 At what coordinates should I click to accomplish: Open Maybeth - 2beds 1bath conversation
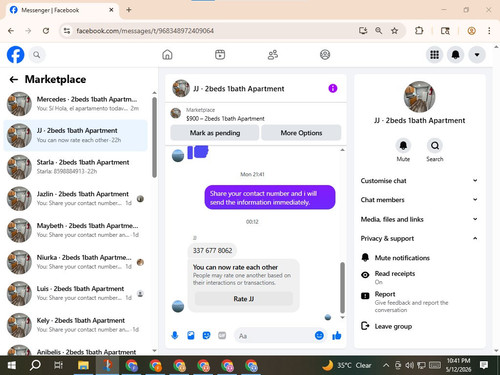click(76, 230)
